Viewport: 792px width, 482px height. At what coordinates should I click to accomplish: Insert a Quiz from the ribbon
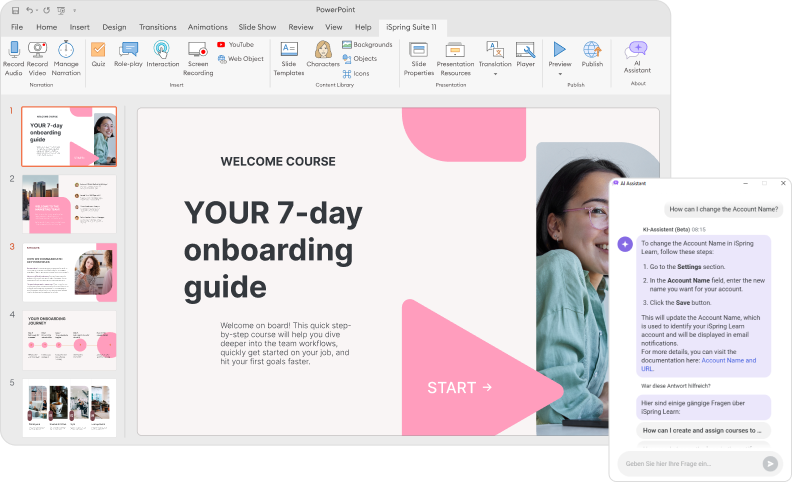[98, 50]
